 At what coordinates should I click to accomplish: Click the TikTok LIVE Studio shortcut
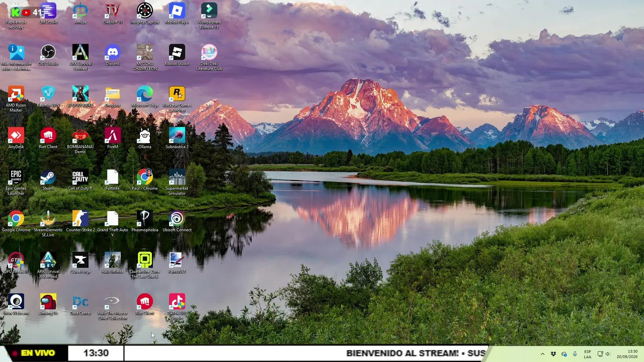coord(177,307)
